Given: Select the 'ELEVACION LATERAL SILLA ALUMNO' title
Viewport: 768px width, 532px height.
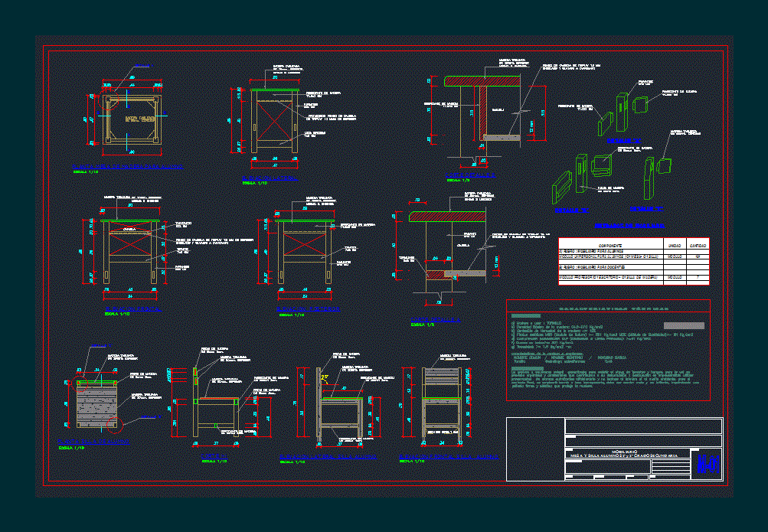Looking at the screenshot, I should [x=328, y=456].
